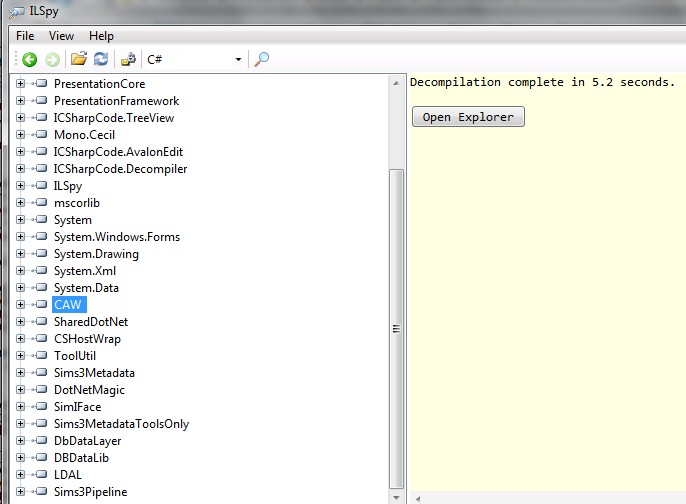Open an assembly with the folder icon

[x=79, y=59]
